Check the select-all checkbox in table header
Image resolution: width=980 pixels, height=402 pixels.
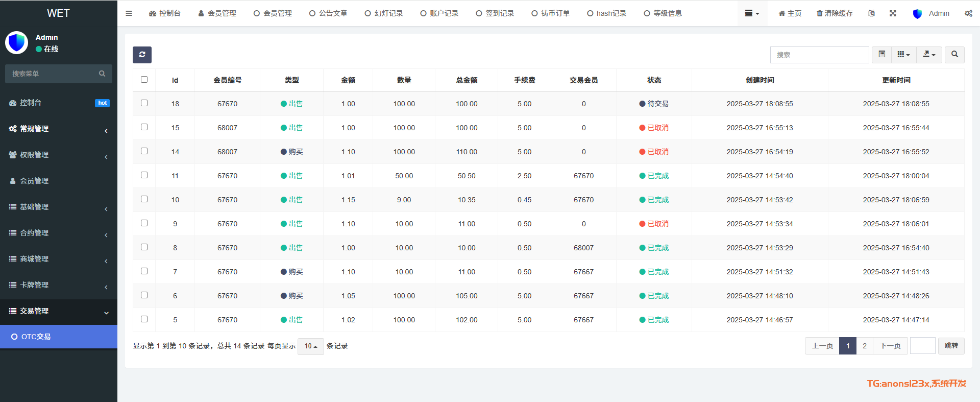pyautogui.click(x=144, y=80)
